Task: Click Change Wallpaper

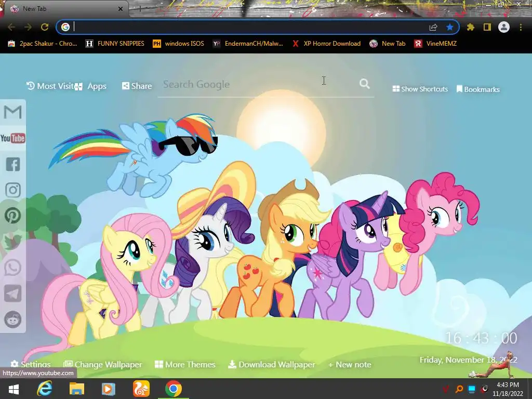Action: click(x=103, y=364)
